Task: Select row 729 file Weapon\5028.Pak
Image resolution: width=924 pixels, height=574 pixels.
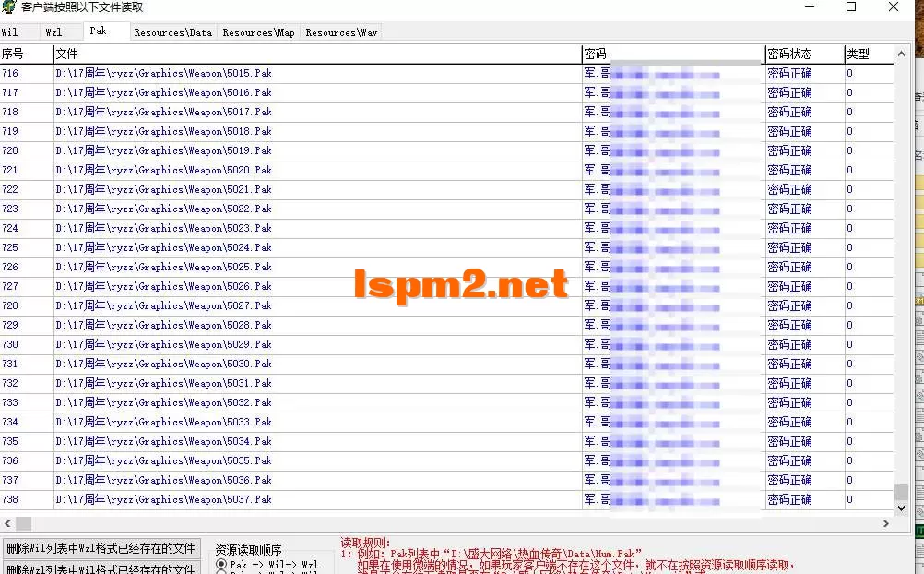Action: pos(317,325)
